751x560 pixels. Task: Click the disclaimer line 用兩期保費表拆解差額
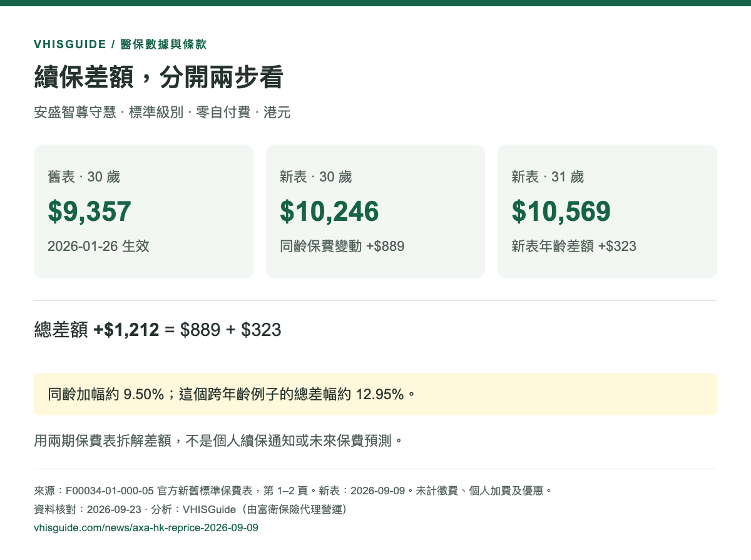coord(218,440)
